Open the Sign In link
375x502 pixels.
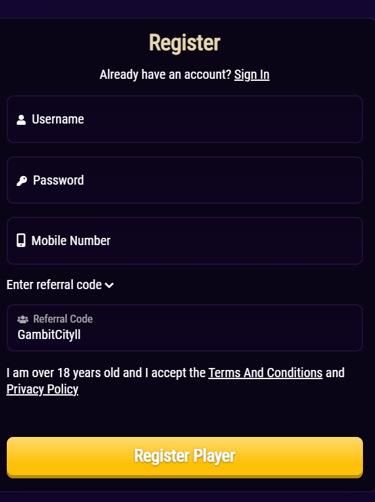[x=252, y=75]
